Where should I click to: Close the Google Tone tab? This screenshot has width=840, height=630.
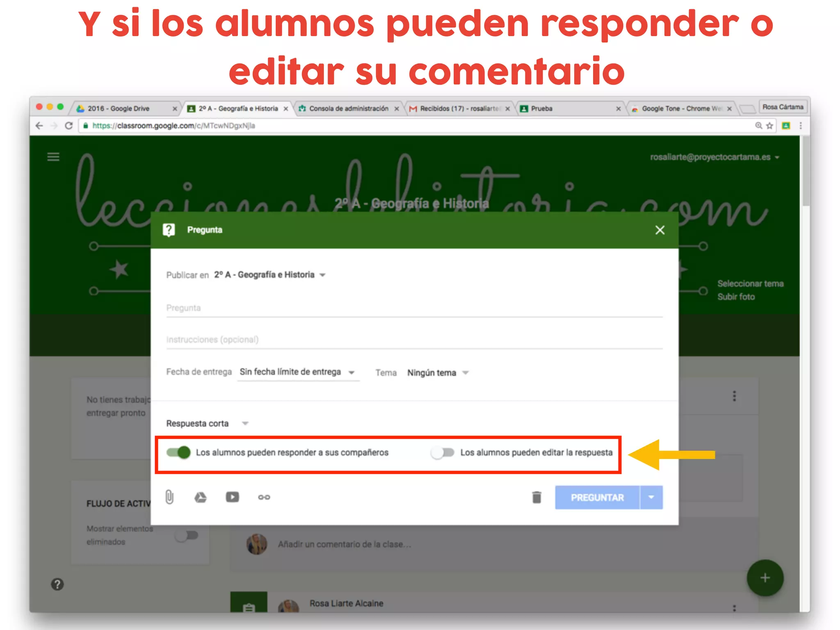tap(729, 109)
